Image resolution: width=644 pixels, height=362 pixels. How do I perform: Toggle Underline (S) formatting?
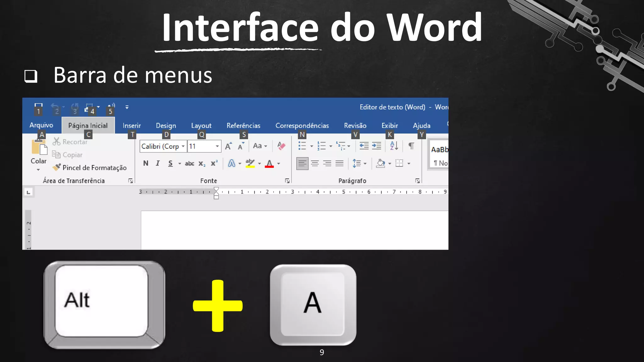170,163
